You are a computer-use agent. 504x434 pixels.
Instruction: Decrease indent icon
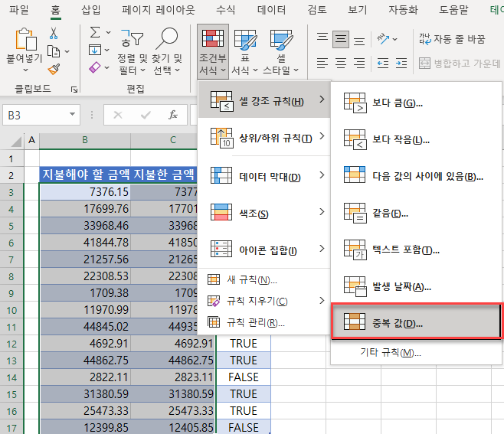tap(383, 64)
